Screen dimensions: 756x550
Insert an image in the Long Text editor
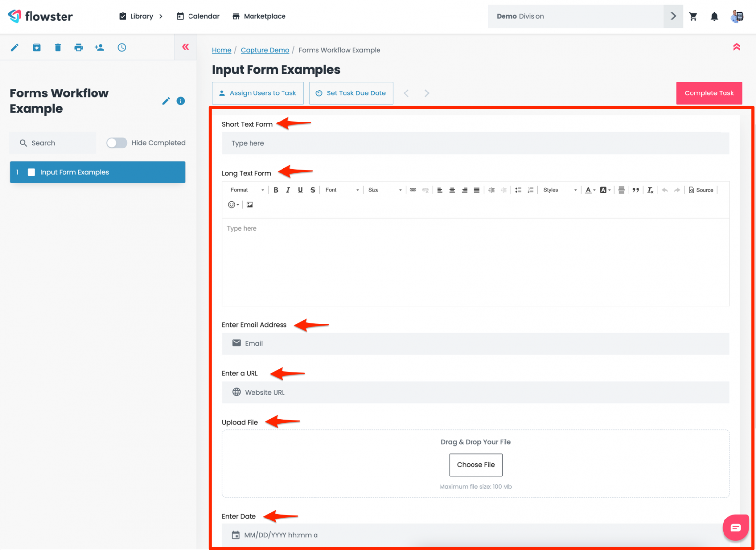coord(250,204)
